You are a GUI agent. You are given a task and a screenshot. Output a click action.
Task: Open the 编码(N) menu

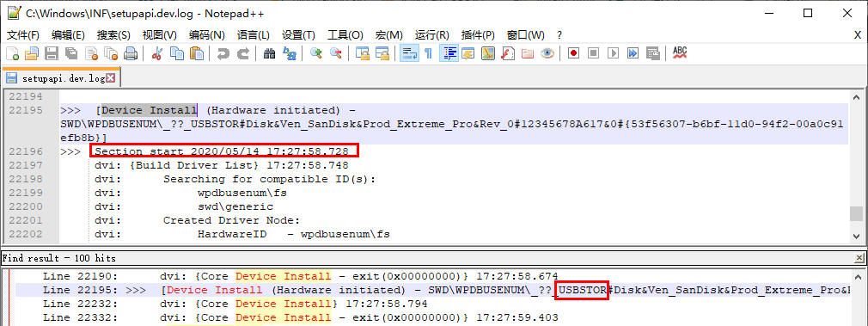(206, 35)
